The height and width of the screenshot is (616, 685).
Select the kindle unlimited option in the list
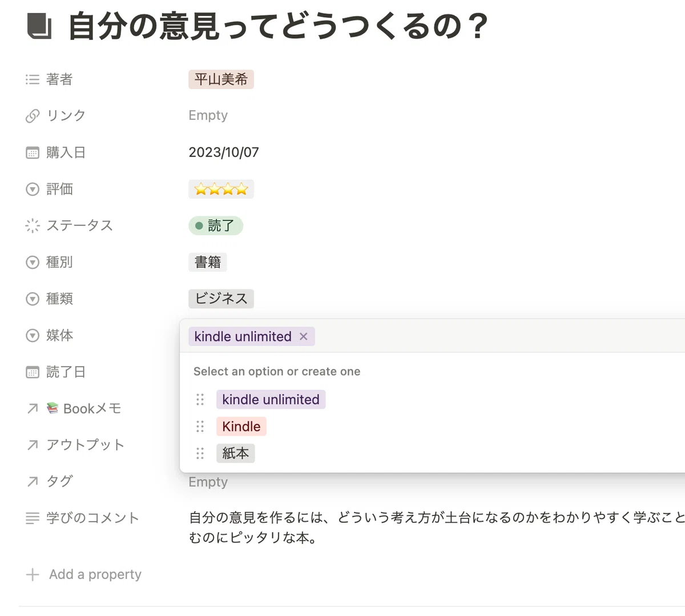(271, 400)
